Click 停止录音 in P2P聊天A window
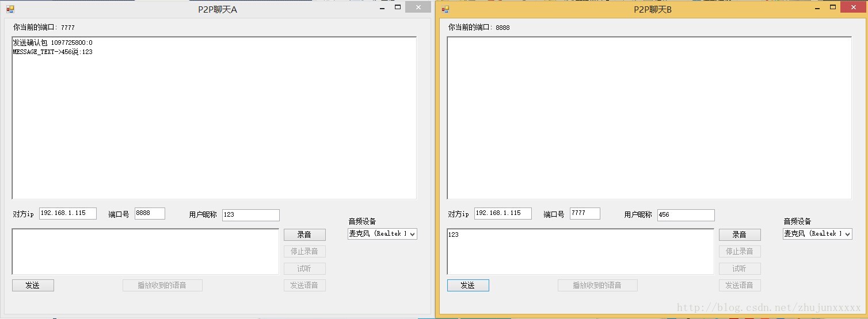The image size is (868, 319). [x=304, y=251]
